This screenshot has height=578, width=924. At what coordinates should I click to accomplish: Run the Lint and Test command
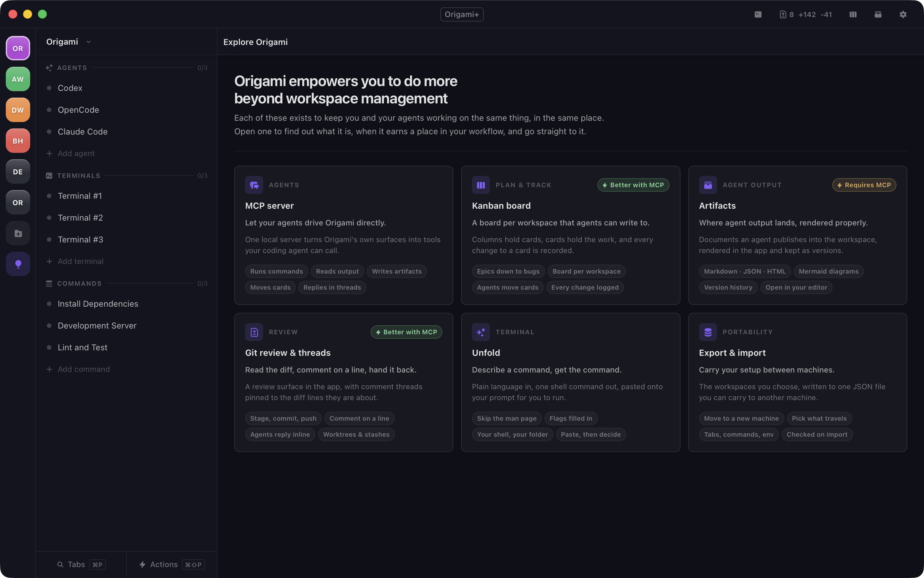[x=126, y=347]
